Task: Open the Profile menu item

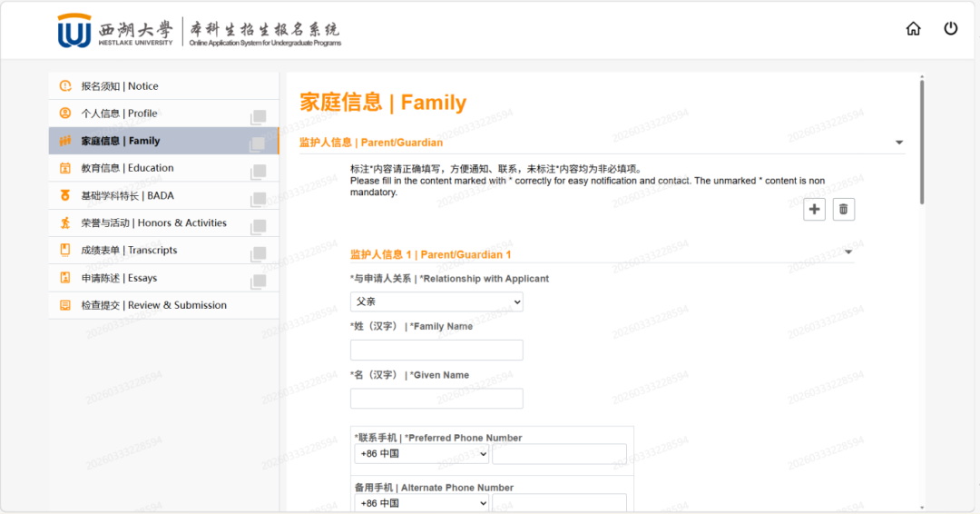Action: [163, 114]
